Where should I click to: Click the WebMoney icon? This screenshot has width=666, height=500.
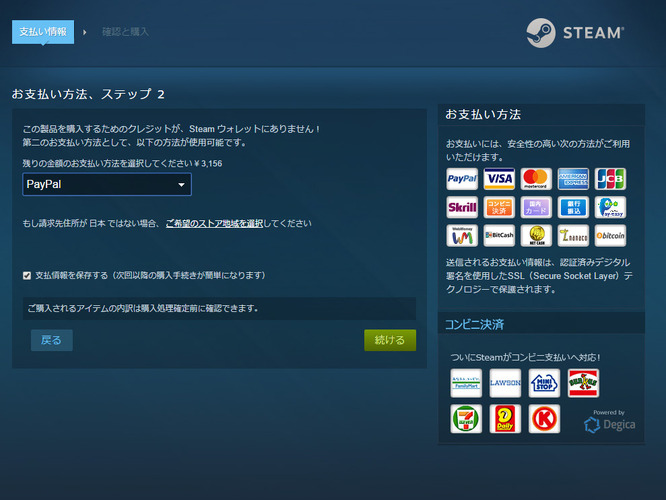coord(462,236)
